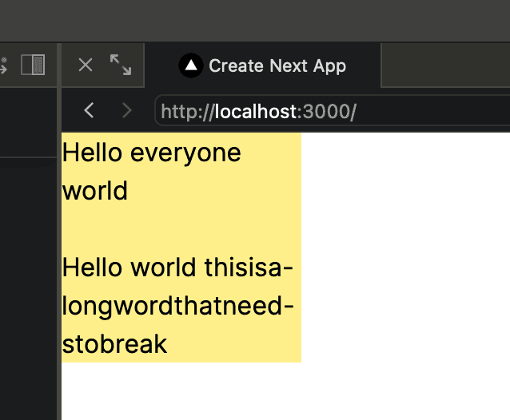
Task: Click the gray window title bar at top
Action: (x=255, y=21)
